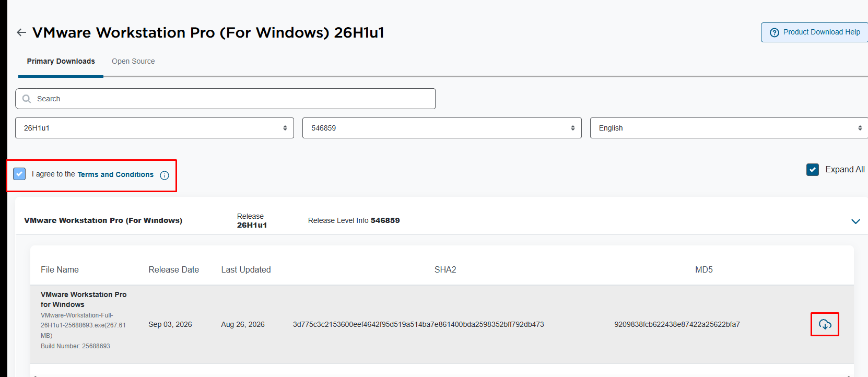868x377 pixels.
Task: Open the English language dropdown
Action: (x=729, y=128)
